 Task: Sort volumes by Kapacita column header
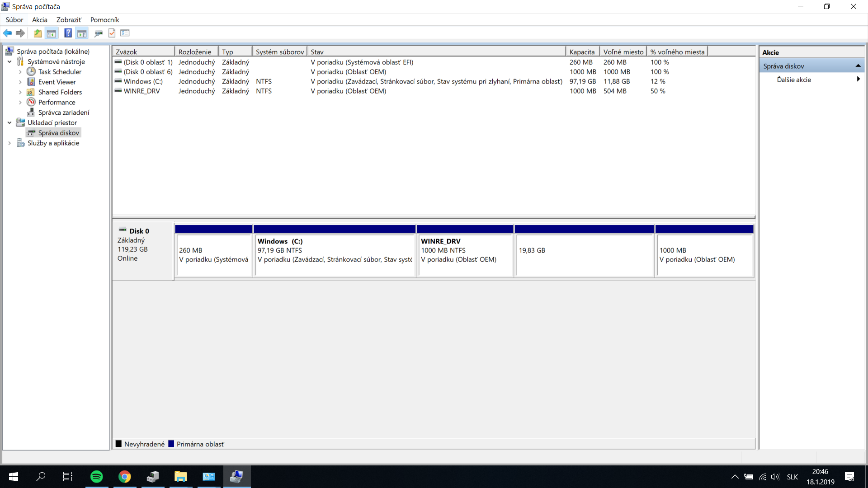coord(582,52)
